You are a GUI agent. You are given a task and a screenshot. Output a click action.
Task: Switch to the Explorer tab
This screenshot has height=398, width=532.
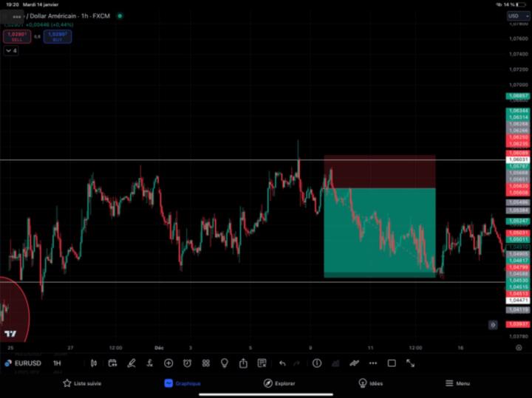[x=279, y=383]
